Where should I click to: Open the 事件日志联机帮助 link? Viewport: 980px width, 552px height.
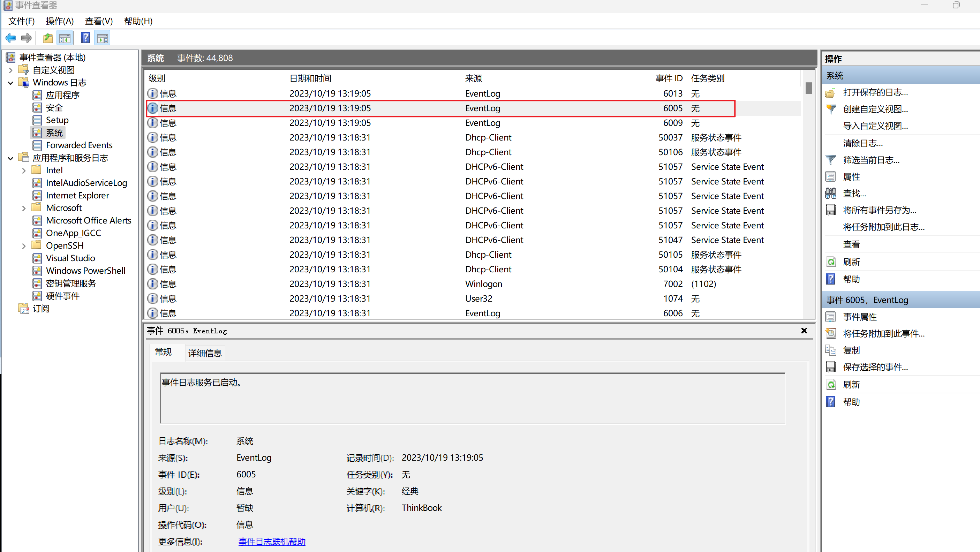[x=272, y=541]
